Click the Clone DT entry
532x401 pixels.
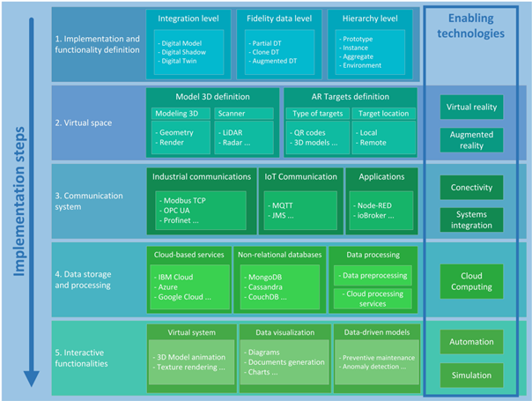coord(264,52)
